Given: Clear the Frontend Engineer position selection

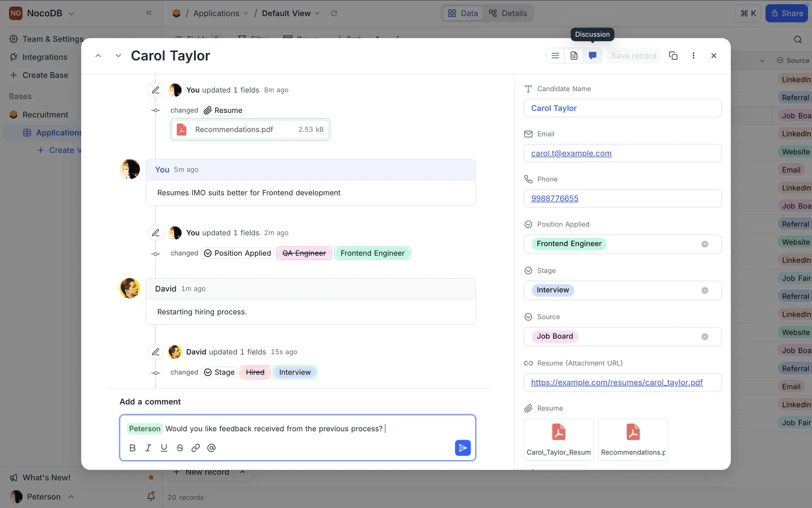Looking at the screenshot, I should coord(705,244).
